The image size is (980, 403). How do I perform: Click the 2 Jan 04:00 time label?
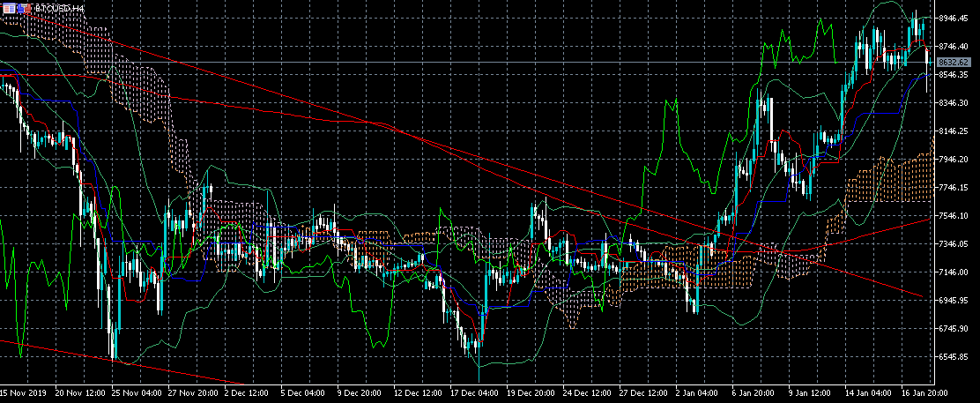[x=695, y=393]
